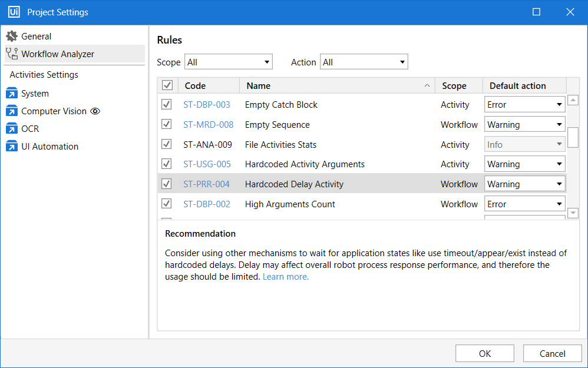
Task: Uncheck the Empty Catch Block rule
Action: click(x=167, y=105)
